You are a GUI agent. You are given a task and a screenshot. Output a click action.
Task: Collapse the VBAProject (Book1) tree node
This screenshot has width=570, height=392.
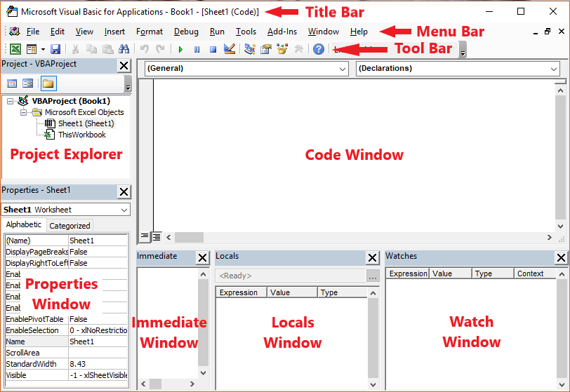10,102
